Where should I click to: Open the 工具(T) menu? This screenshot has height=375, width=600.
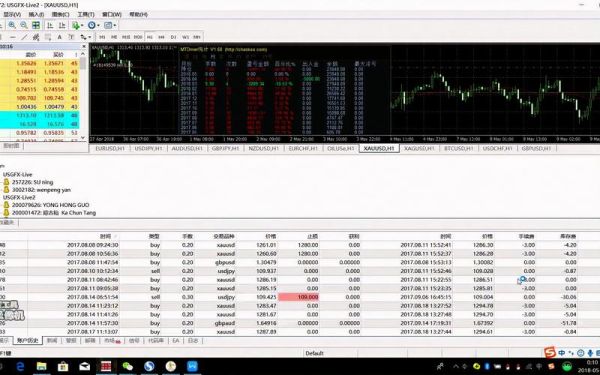pos(86,14)
